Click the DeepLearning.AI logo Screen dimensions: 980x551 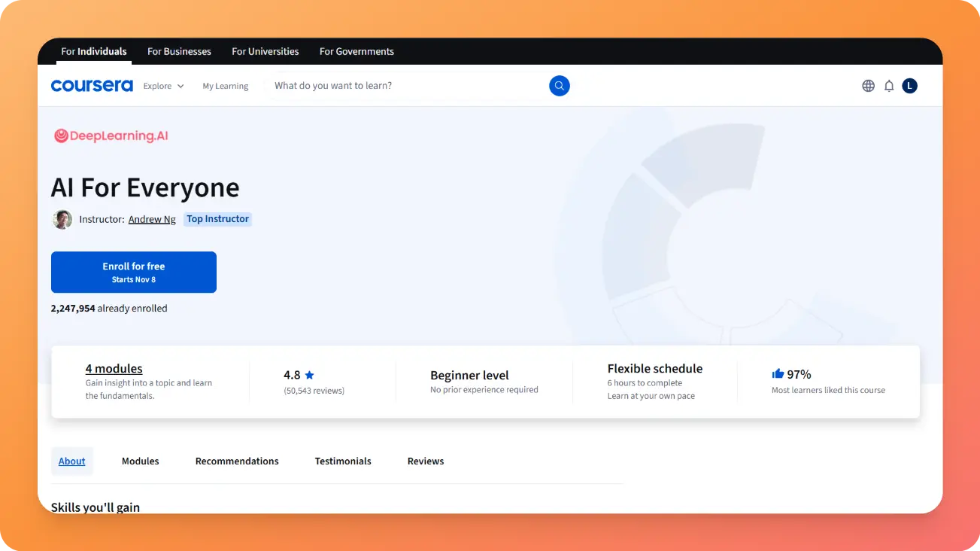point(111,136)
